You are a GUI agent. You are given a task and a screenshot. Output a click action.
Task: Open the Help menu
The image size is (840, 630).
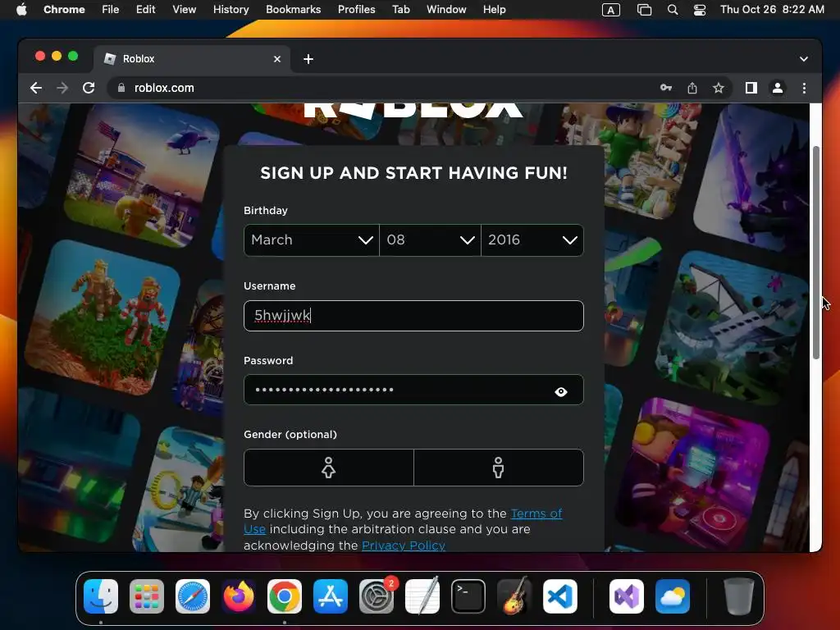click(494, 10)
